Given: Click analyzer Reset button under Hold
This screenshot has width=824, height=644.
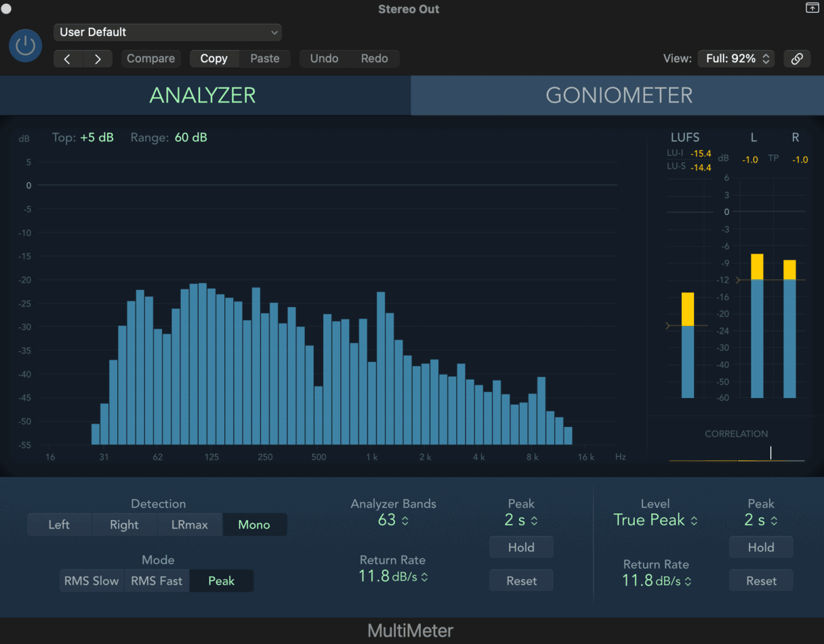Looking at the screenshot, I should coord(521,581).
